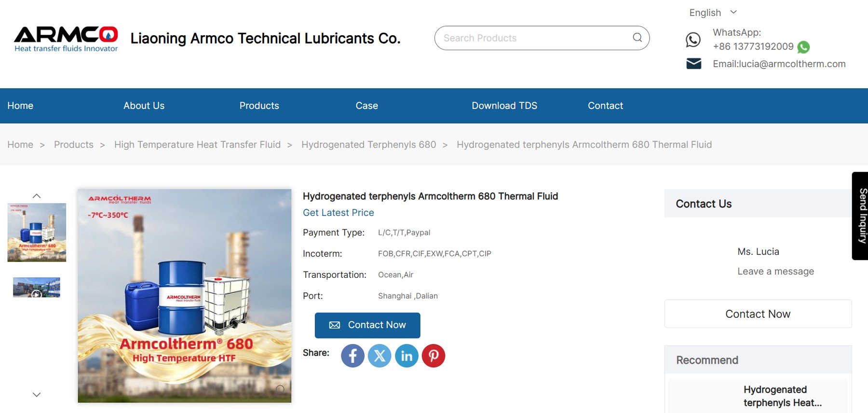Click Contact Now in the Contact Us panel

tap(758, 314)
